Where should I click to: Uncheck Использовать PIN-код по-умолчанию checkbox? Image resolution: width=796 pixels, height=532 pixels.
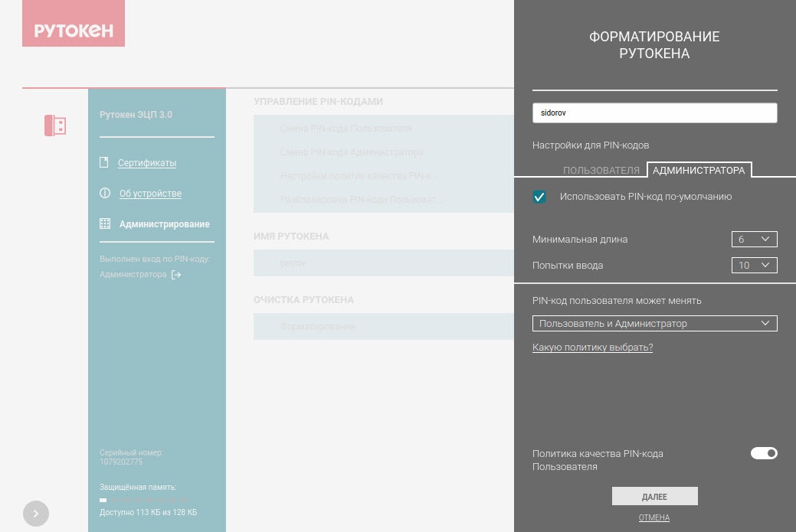pyautogui.click(x=539, y=197)
